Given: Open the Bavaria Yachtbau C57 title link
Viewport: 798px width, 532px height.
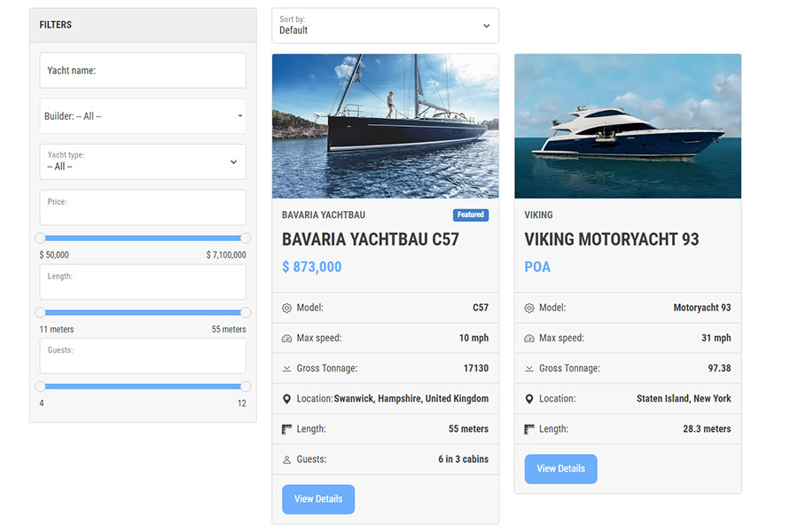Looking at the screenshot, I should click(x=371, y=239).
